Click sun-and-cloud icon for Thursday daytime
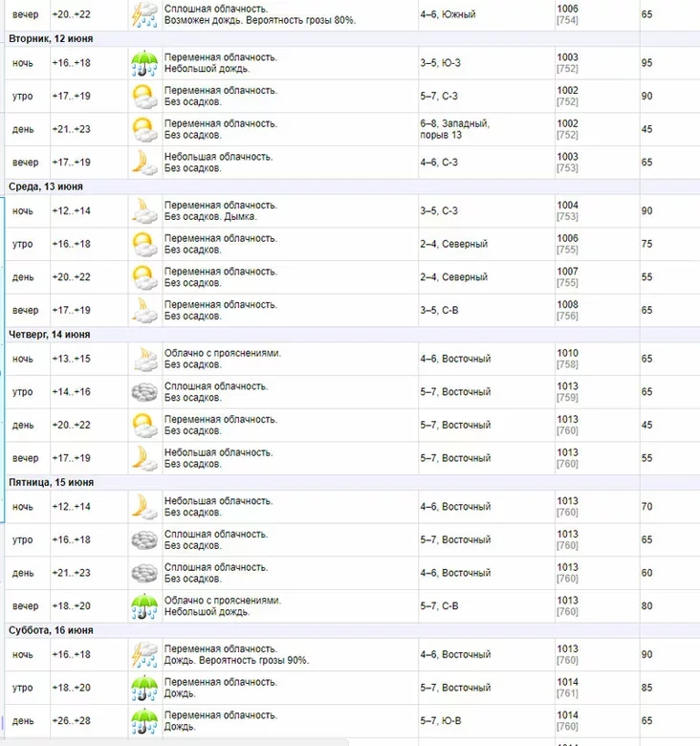This screenshot has width=700, height=746. (144, 425)
